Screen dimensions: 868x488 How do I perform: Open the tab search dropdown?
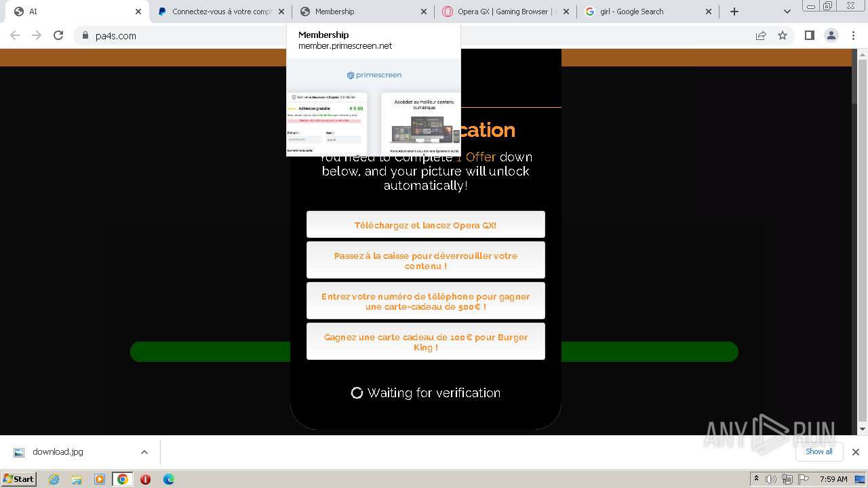pos(787,12)
